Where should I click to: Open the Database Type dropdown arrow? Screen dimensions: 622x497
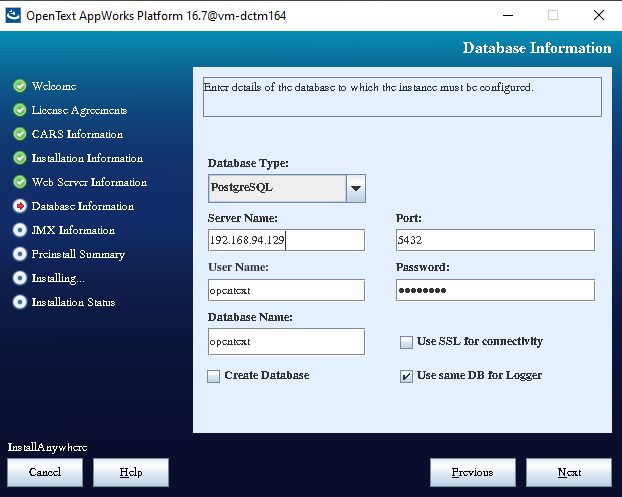(x=355, y=188)
